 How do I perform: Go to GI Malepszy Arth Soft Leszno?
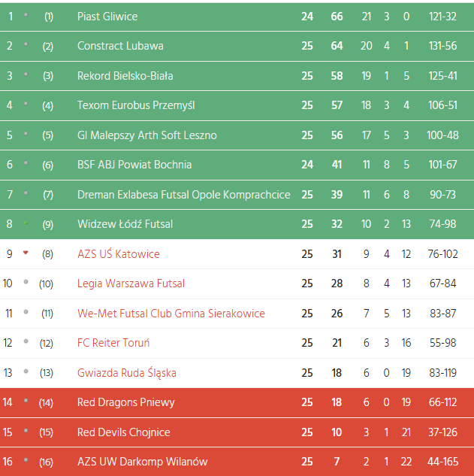click(x=147, y=135)
